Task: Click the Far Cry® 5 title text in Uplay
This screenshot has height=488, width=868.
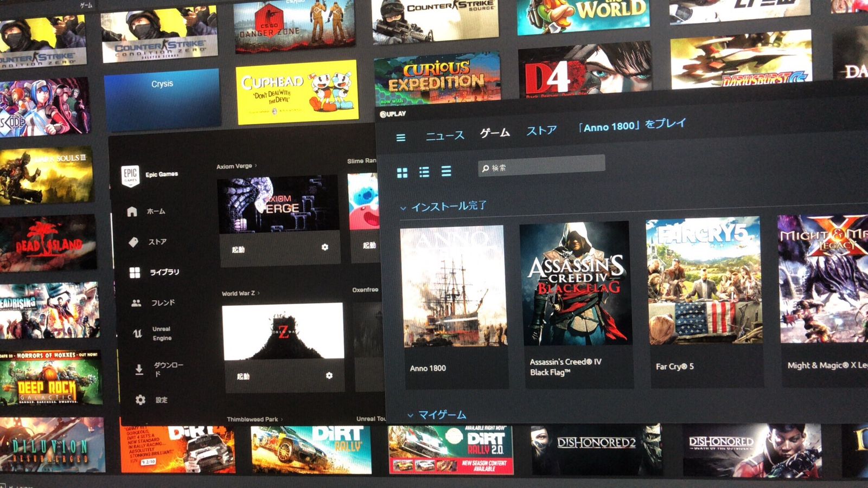Action: (675, 367)
